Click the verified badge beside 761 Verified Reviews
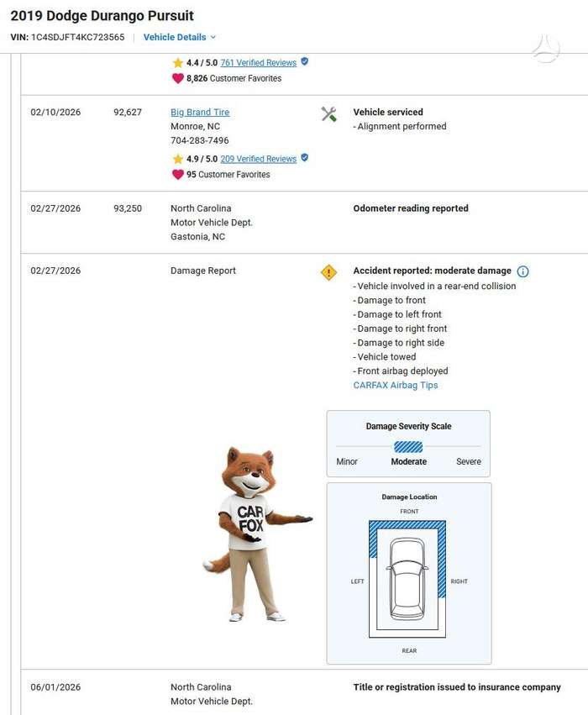This screenshot has height=715, width=588. (304, 61)
